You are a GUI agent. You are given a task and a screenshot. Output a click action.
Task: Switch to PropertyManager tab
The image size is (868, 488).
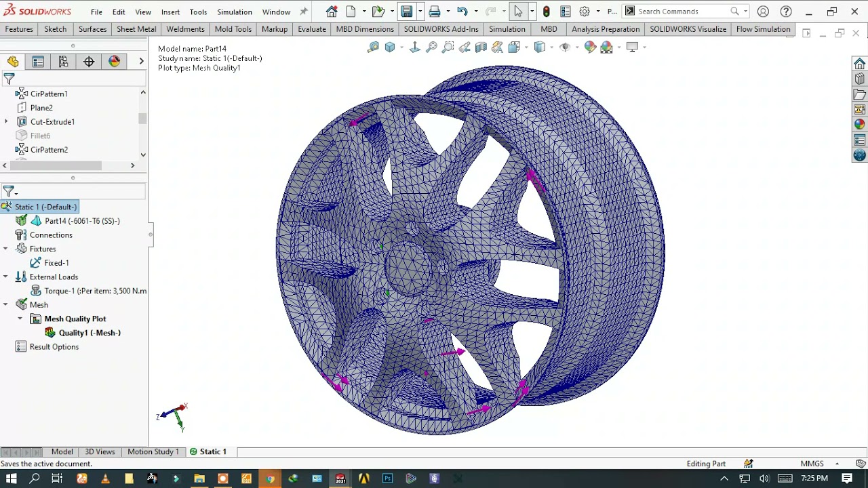tap(38, 62)
